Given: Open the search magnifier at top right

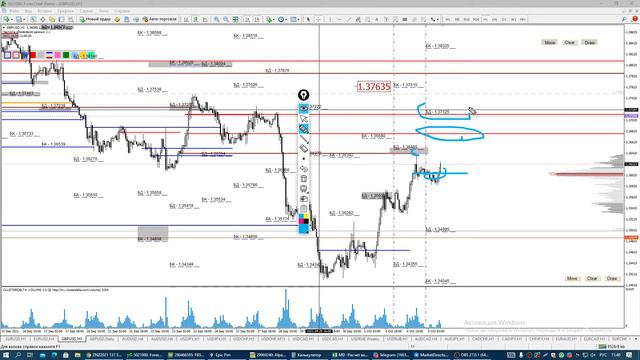Looking at the screenshot, I should click(624, 19).
